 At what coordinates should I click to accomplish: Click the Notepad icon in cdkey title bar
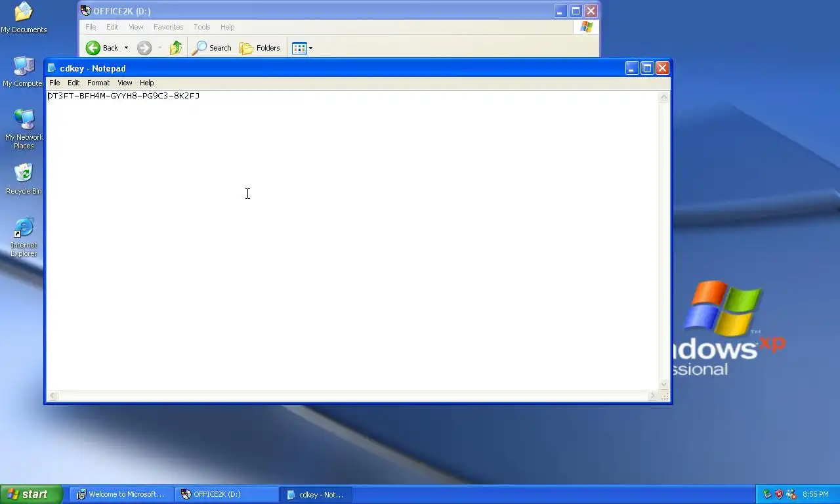pyautogui.click(x=52, y=68)
